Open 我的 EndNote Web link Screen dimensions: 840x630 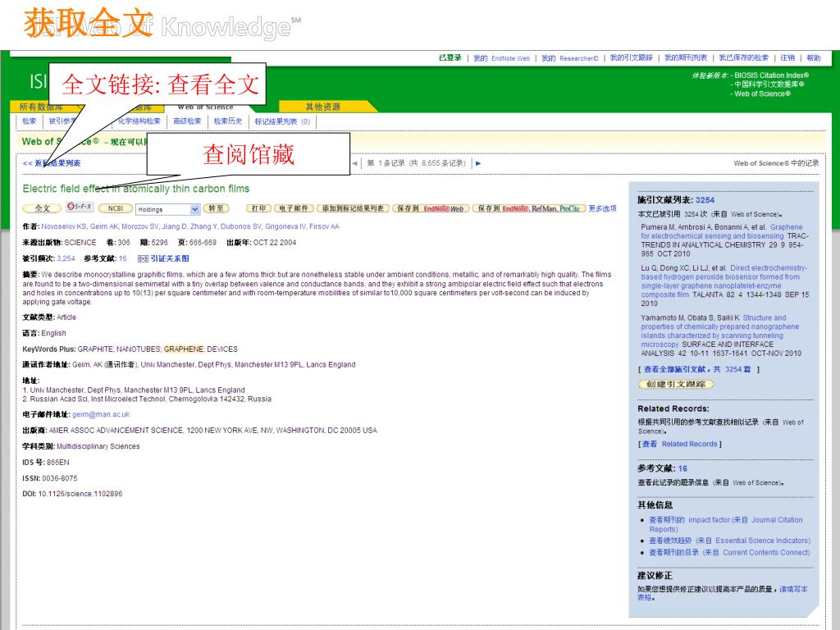pyautogui.click(x=501, y=58)
